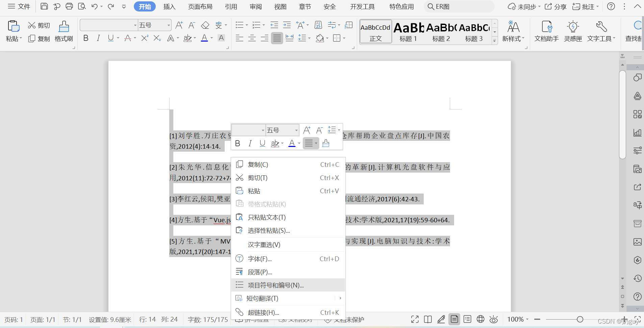Toggle align left in the ribbon
This screenshot has height=328, width=644.
pos(239,38)
